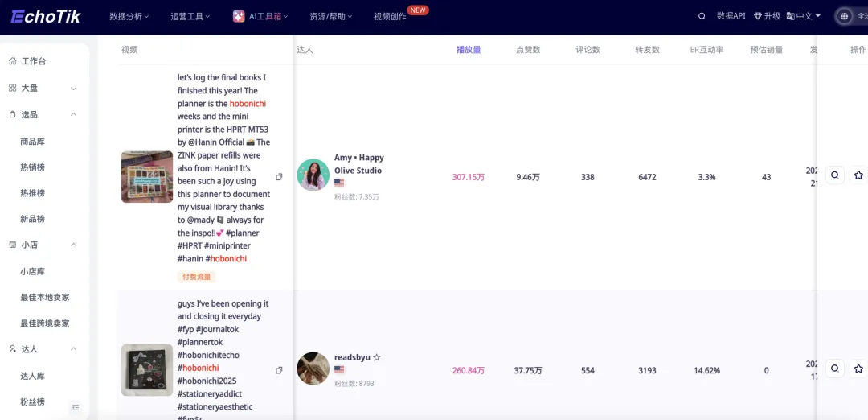Image resolution: width=868 pixels, height=420 pixels.
Task: Favorite Amy's video with the star icon
Action: (x=858, y=175)
